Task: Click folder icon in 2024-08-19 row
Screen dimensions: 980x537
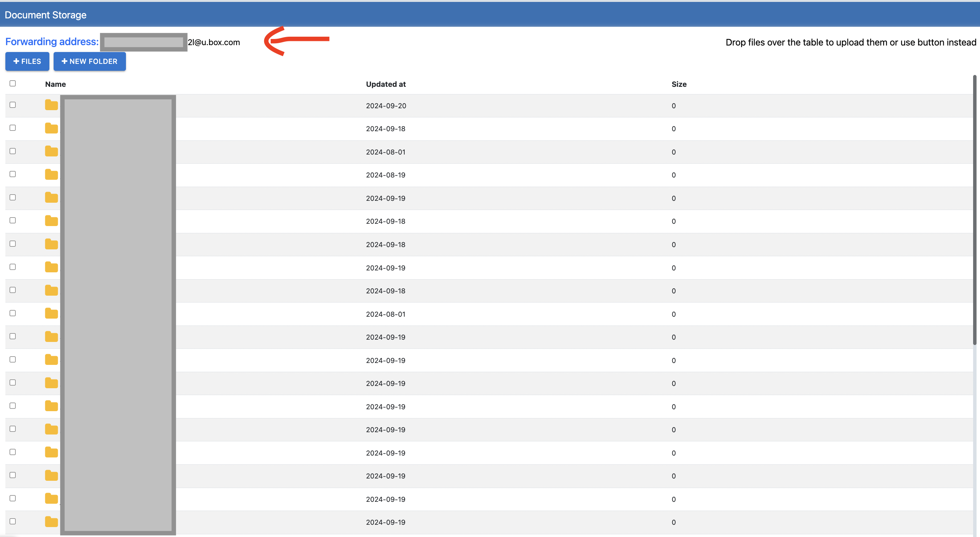Action: pos(51,175)
